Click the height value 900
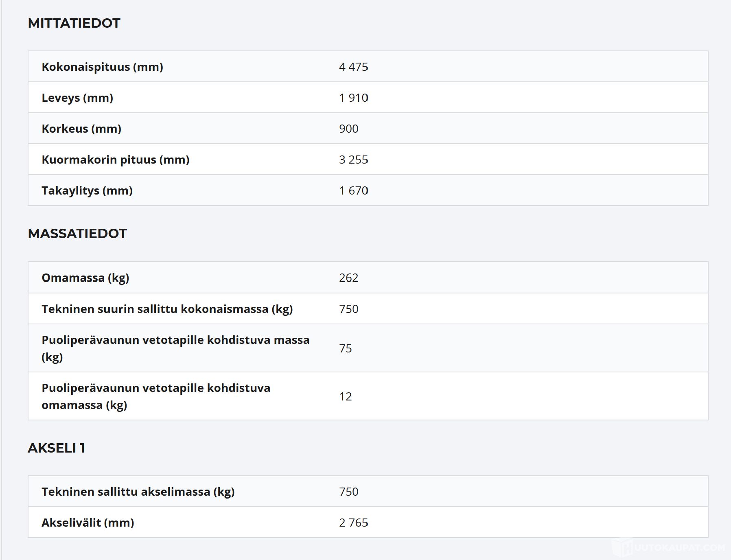The height and width of the screenshot is (560, 731). tap(348, 129)
